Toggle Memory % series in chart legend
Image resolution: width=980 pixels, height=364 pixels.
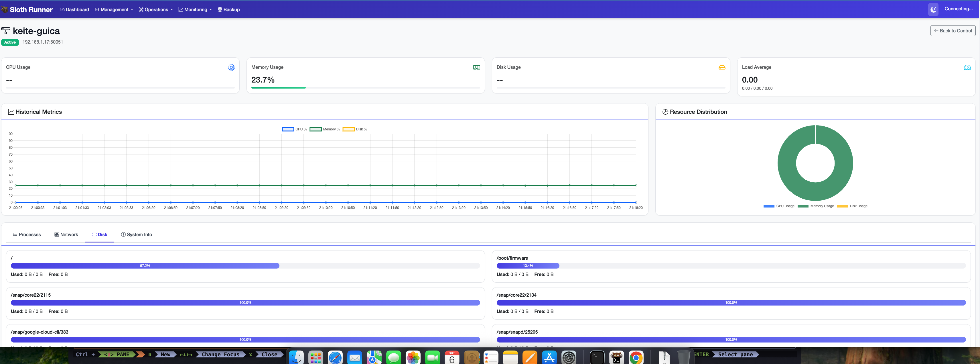tap(324, 130)
